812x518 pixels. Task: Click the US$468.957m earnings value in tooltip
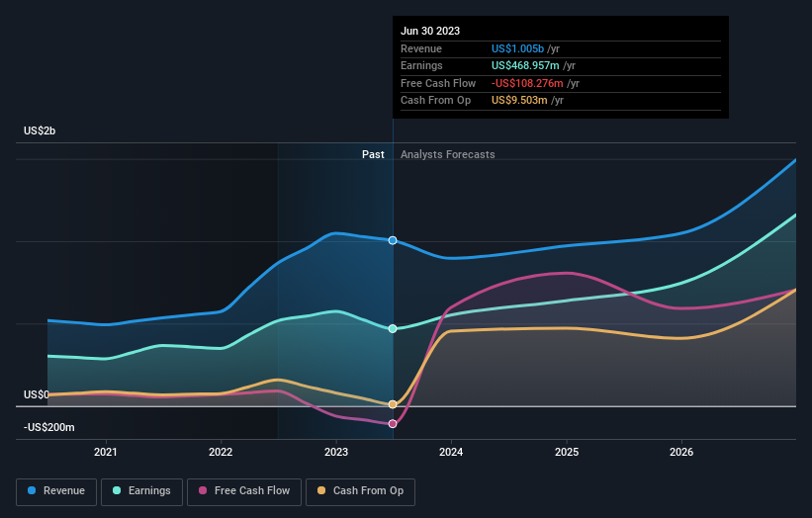(525, 65)
